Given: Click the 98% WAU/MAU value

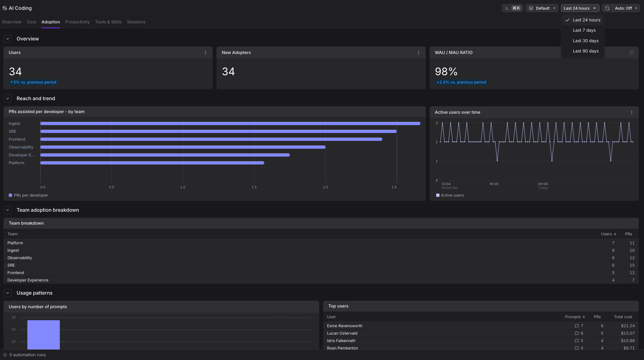Looking at the screenshot, I should click(x=446, y=72).
